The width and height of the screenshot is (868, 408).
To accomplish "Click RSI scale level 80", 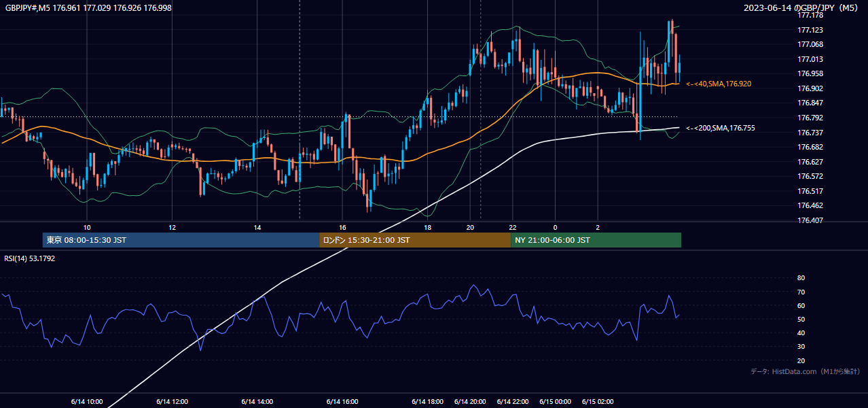I will tap(801, 278).
